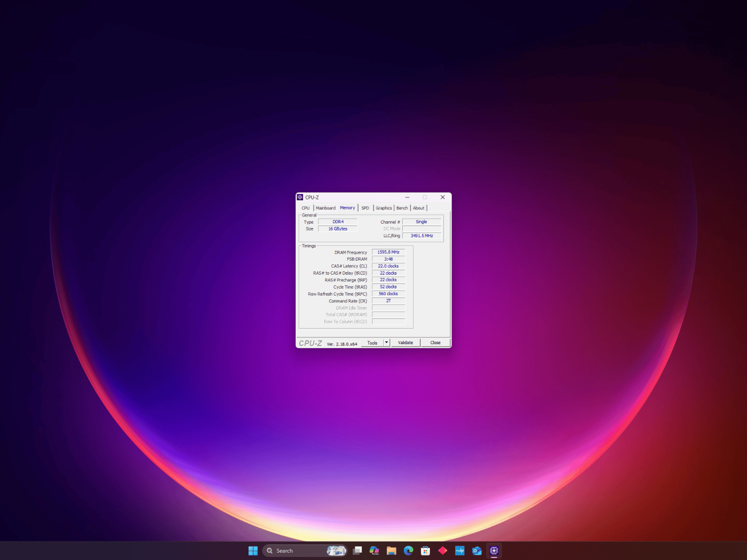Close the CPU-Z window with X
Screen dimensions: 747x560
pyautogui.click(x=442, y=197)
